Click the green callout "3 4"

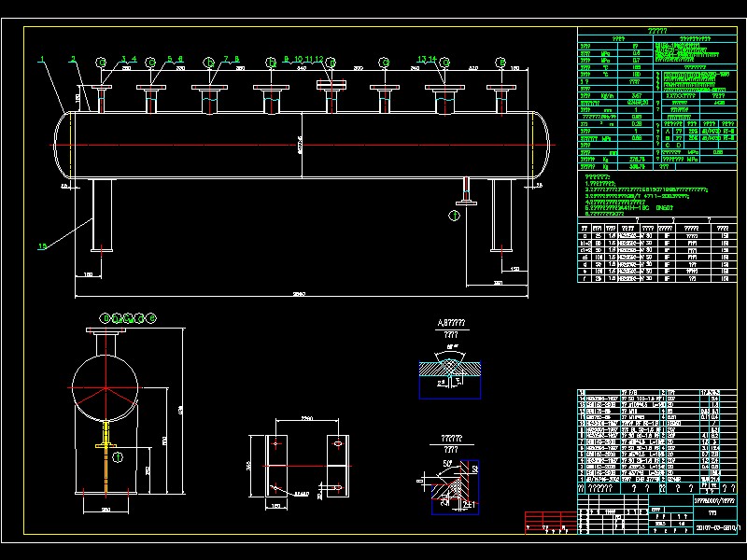pyautogui.click(x=129, y=60)
